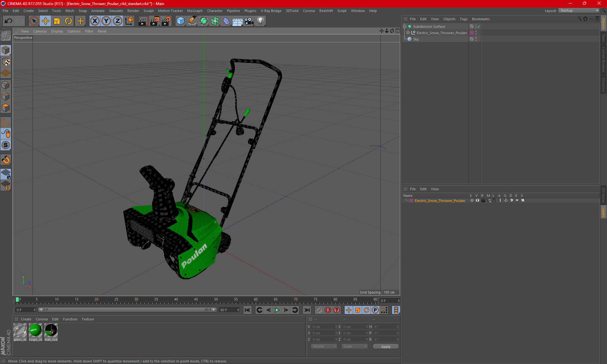Open Render Settings clapperboard icon
Image resolution: width=607 pixels, height=364 pixels.
(x=166, y=21)
